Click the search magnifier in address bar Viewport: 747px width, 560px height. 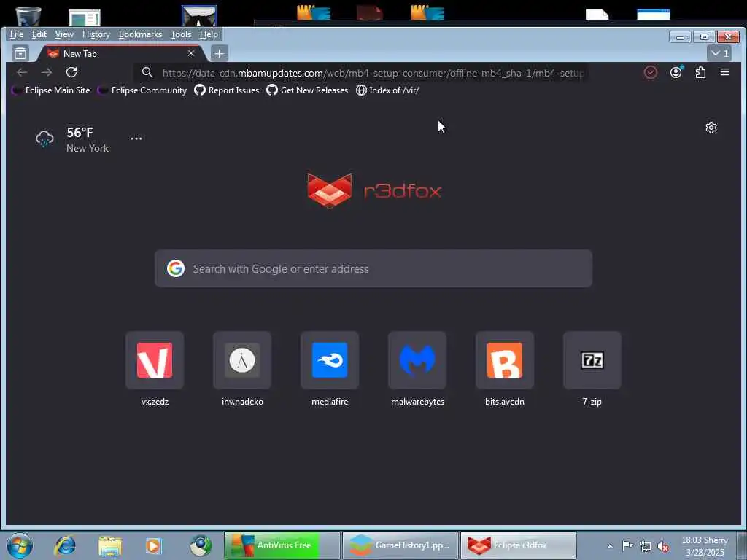point(147,72)
